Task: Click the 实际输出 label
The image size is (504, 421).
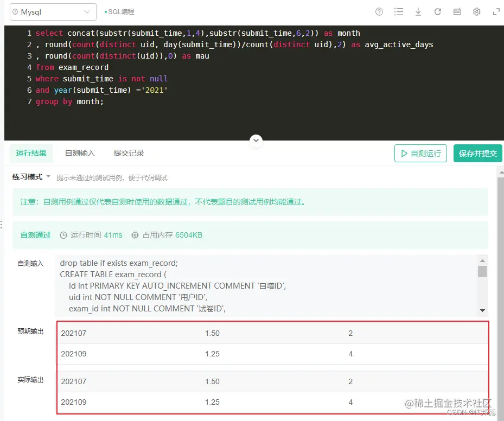Action: 30,380
